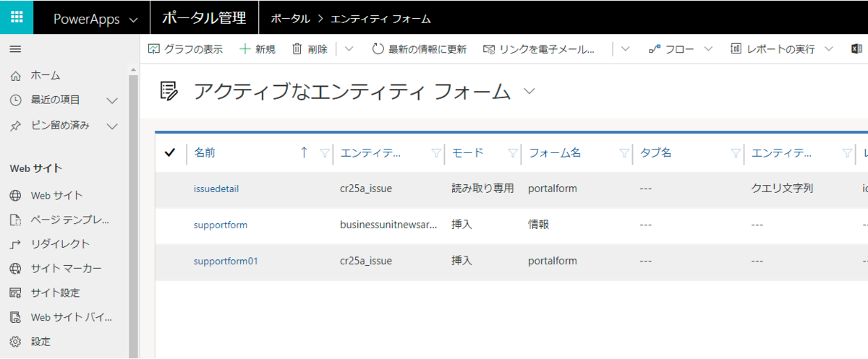Select the 新規 command
868x359 pixels.
[257, 49]
